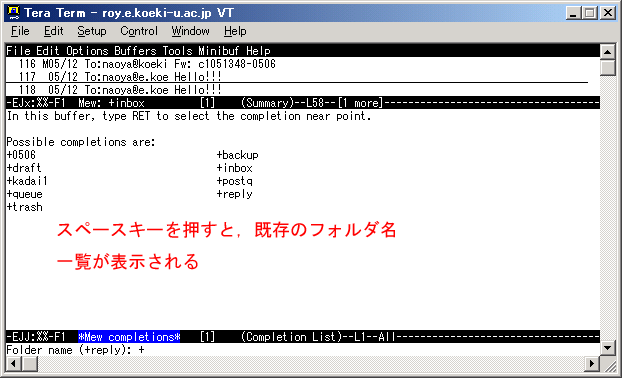Click the Folder name minibuffer prompt
This screenshot has height=378, width=622.
point(75,350)
